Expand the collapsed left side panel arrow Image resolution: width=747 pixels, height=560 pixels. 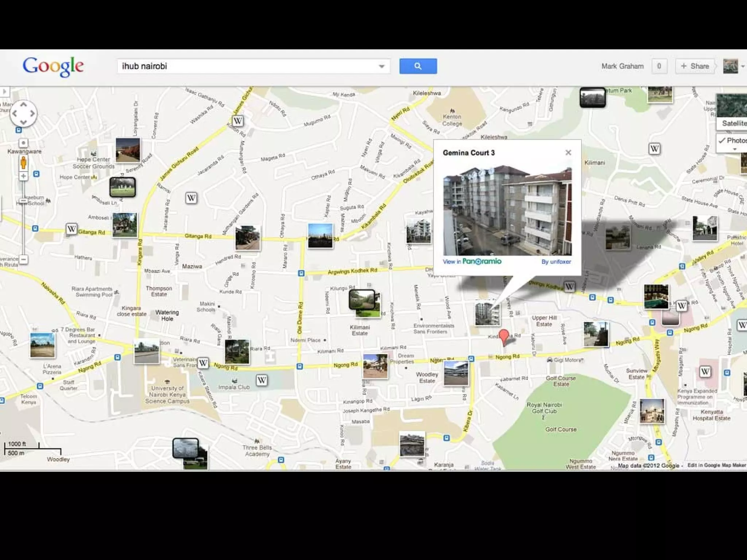coord(4,91)
